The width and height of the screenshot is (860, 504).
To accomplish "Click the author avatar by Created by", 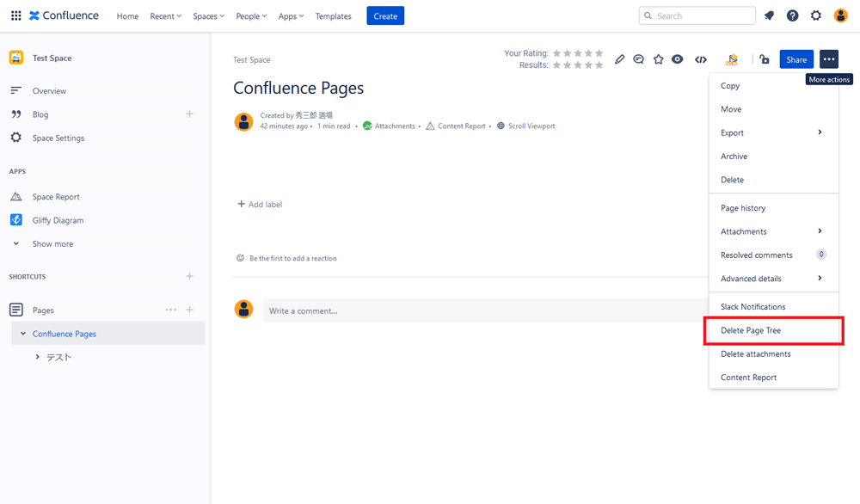I will pos(244,122).
